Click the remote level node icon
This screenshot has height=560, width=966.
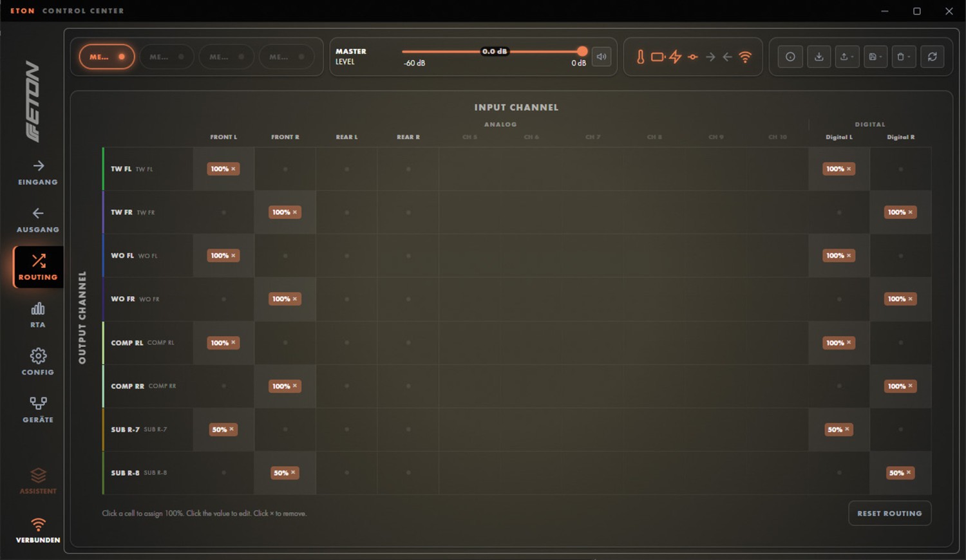pos(692,57)
